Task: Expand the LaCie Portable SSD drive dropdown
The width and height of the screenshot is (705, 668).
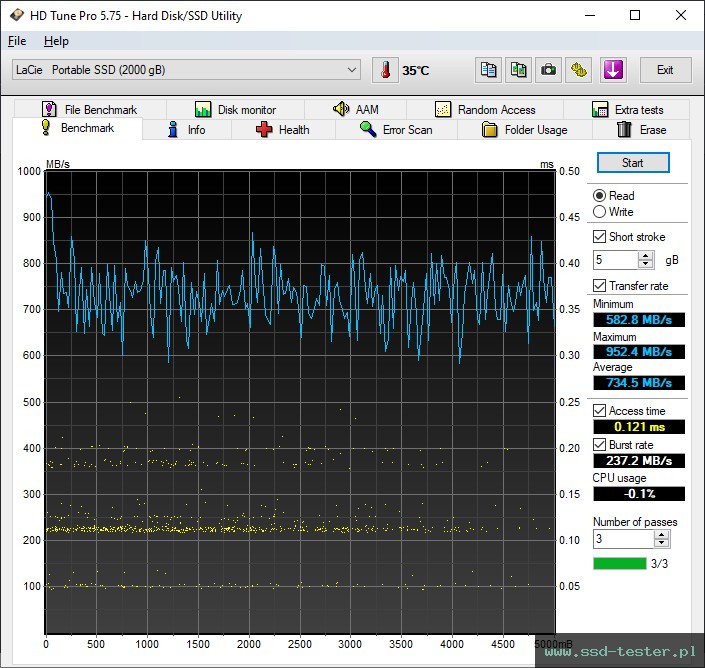Action: tap(351, 70)
